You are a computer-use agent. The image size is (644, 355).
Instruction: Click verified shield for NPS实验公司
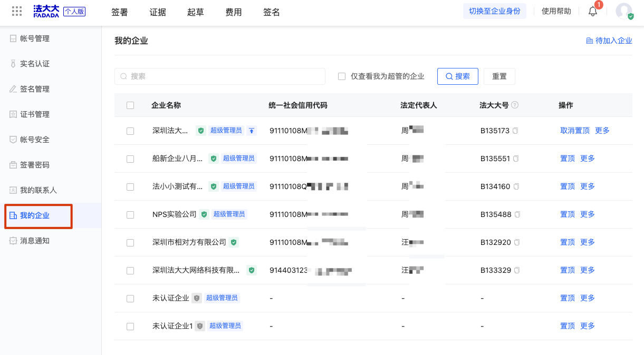pos(204,214)
